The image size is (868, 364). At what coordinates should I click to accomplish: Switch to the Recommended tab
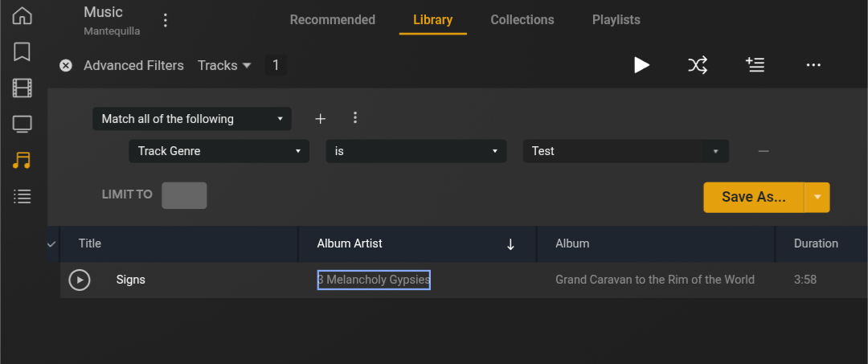[x=332, y=20]
